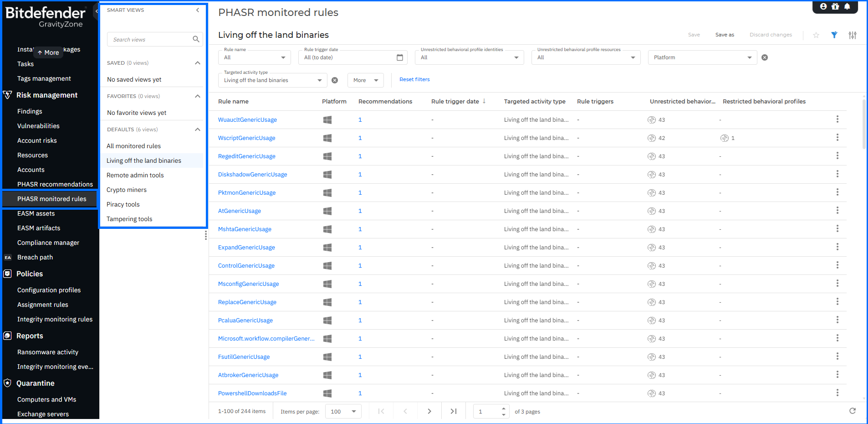Mark view as favorite with star
The height and width of the screenshot is (424, 868).
[x=816, y=35]
